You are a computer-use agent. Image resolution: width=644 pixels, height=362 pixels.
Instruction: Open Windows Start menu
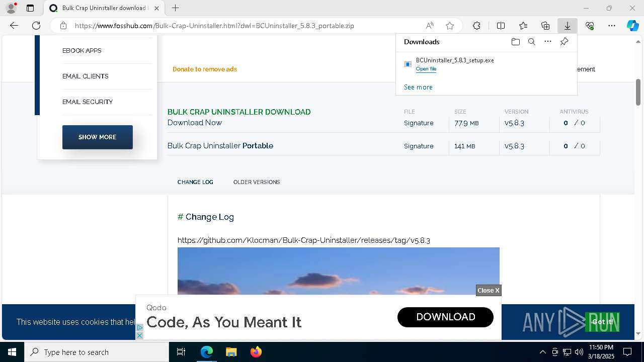pos(12,352)
